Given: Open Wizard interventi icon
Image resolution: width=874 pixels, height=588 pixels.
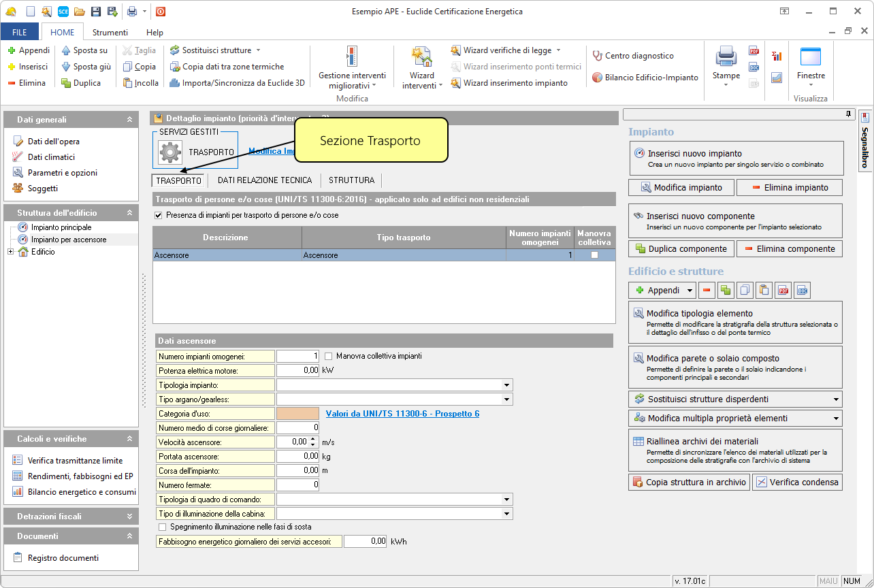Looking at the screenshot, I should click(x=421, y=57).
